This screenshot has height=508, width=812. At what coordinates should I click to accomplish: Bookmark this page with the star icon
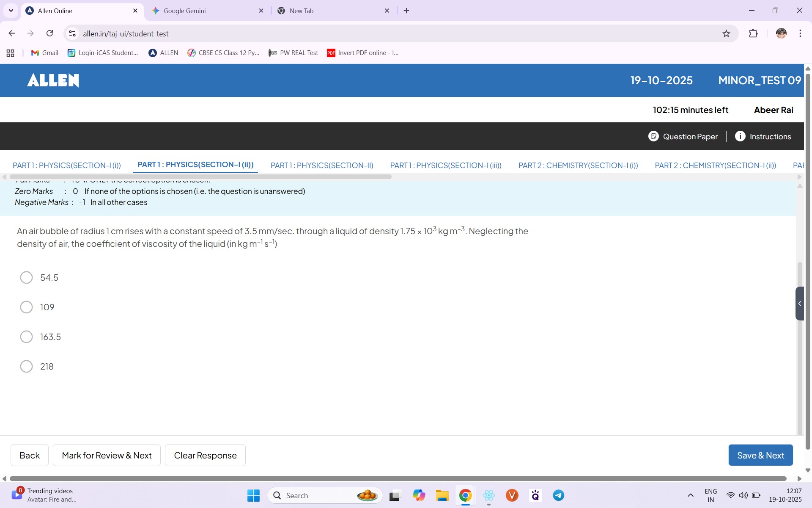click(726, 34)
